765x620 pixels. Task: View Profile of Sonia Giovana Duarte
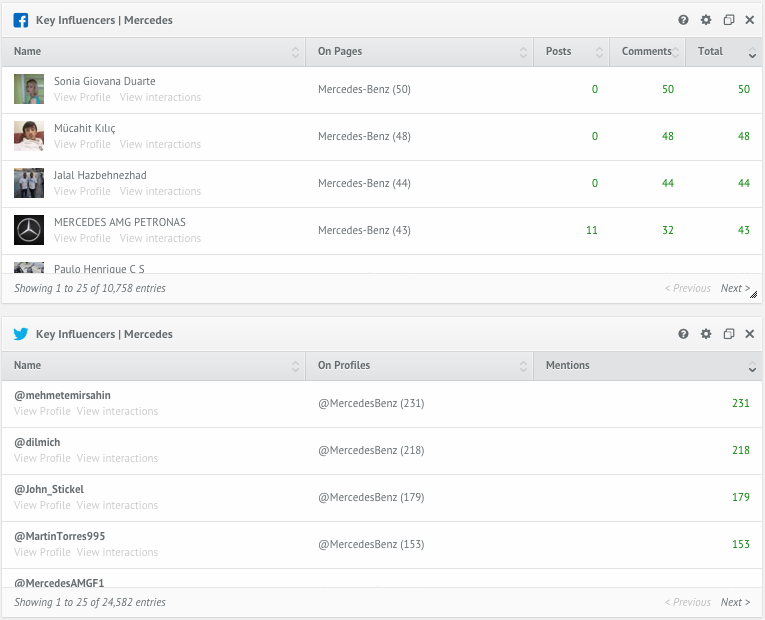82,97
